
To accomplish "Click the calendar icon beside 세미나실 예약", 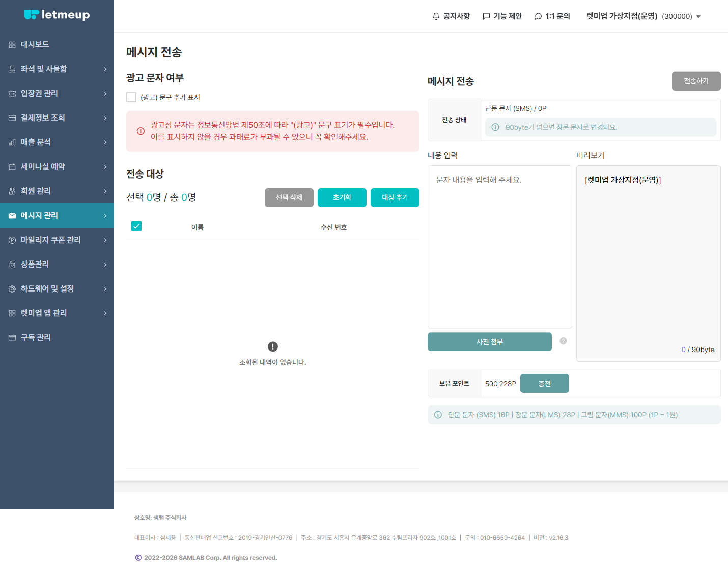I will (12, 167).
